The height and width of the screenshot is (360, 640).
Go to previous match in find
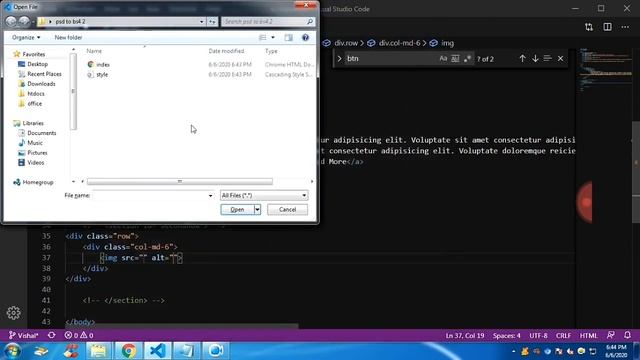coord(522,59)
